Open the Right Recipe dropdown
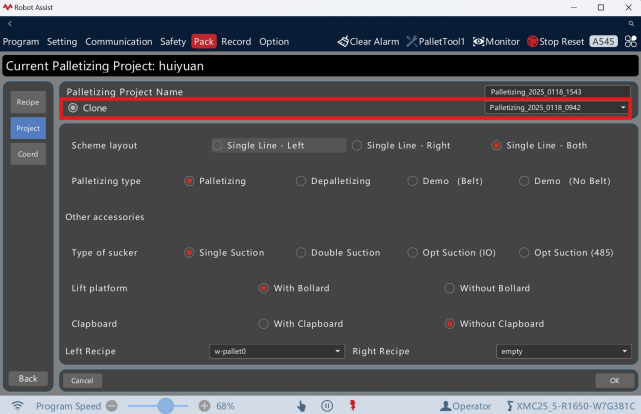The image size is (641, 414). 563,351
